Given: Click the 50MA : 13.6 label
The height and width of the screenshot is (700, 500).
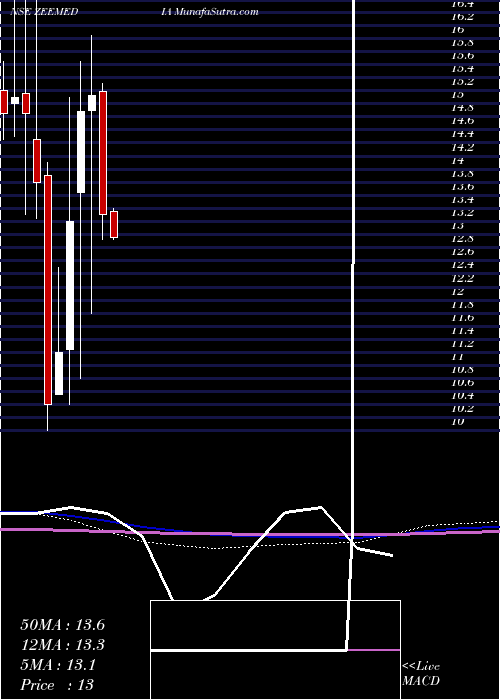Looking at the screenshot, I should (62, 625).
